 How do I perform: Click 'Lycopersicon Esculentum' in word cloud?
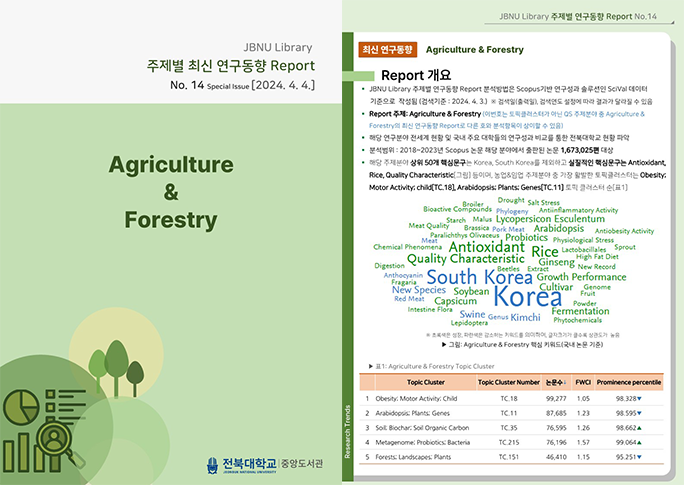[550, 219]
